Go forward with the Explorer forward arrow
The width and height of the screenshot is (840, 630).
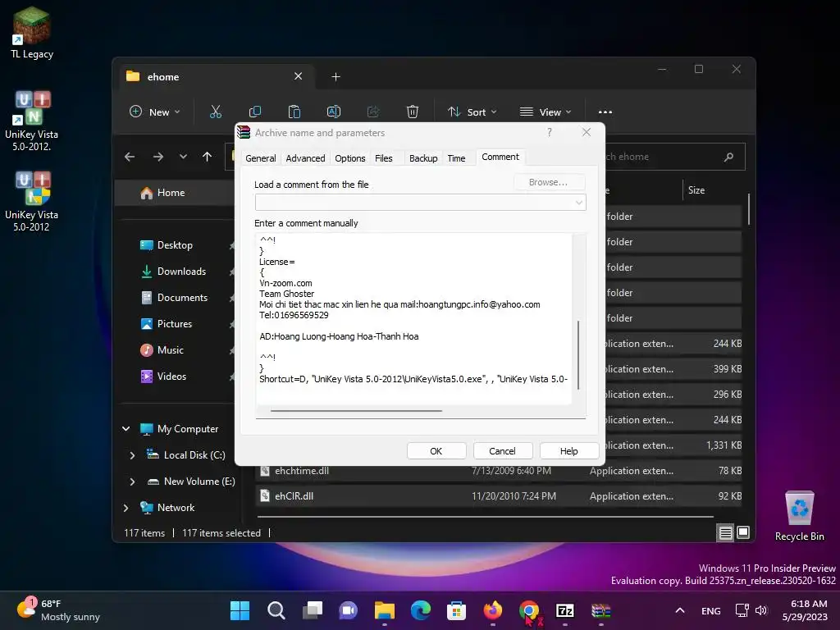[x=158, y=157]
